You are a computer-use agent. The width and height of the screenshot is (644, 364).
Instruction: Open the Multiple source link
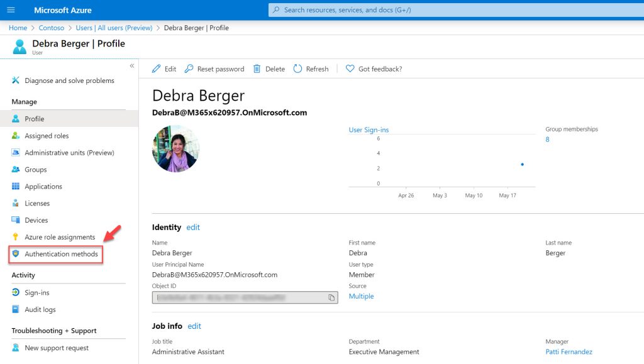click(x=361, y=295)
